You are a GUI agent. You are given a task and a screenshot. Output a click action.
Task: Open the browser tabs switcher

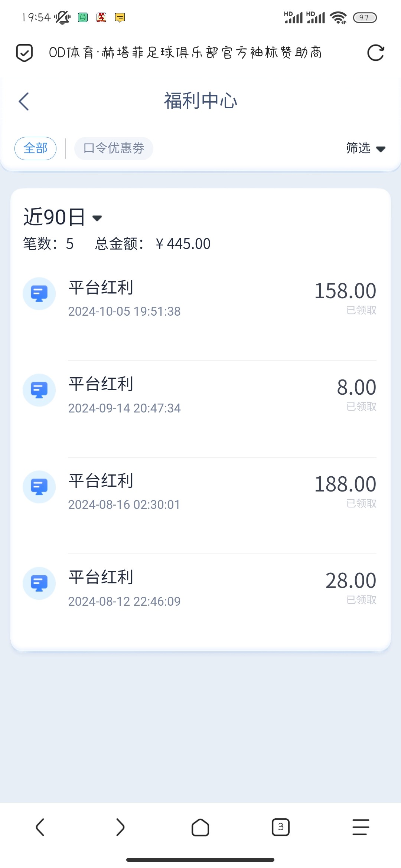tap(281, 827)
